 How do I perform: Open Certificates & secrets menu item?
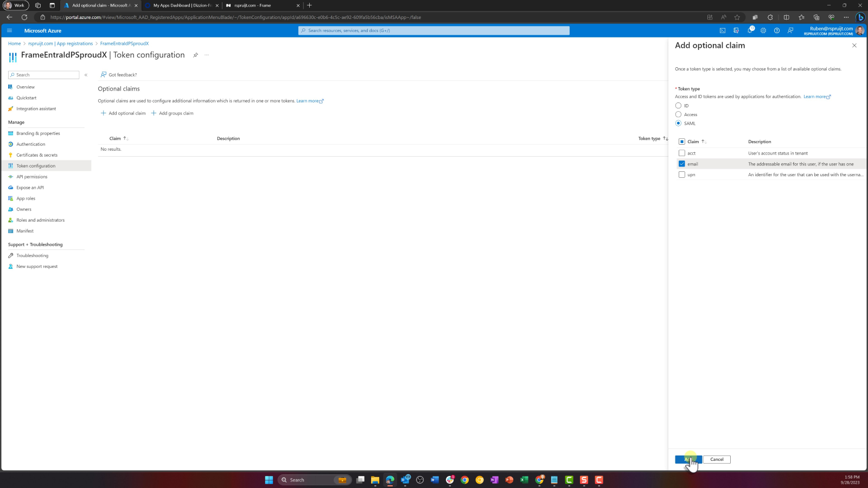(x=37, y=155)
